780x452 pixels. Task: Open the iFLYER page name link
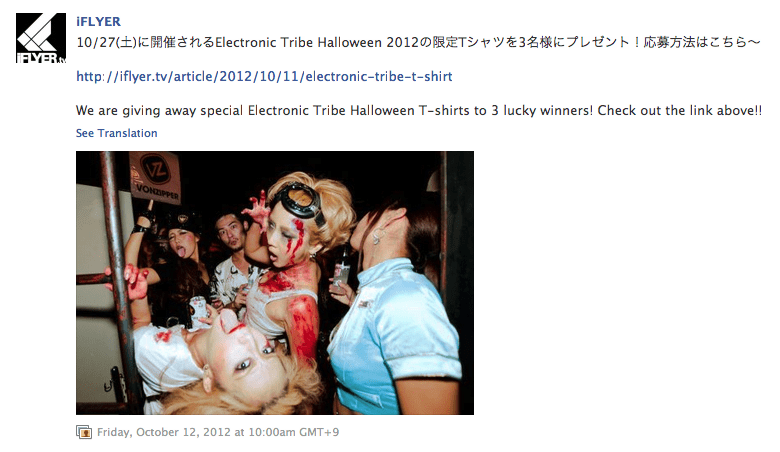click(x=98, y=21)
